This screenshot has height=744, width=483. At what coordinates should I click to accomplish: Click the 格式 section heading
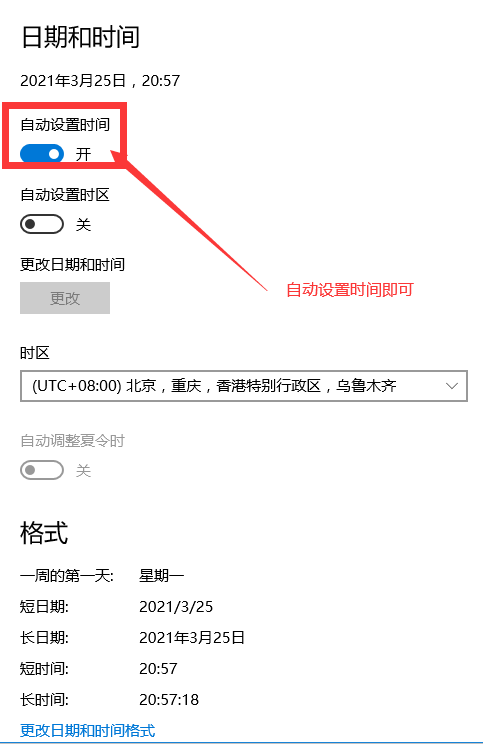pyautogui.click(x=44, y=533)
